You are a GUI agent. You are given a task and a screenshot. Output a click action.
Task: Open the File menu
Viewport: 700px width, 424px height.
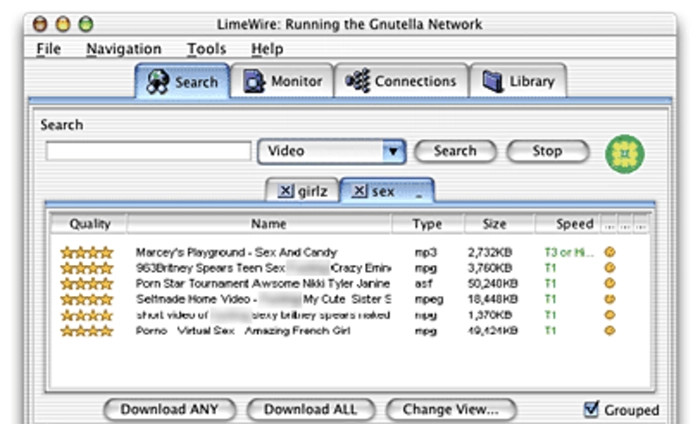point(49,49)
